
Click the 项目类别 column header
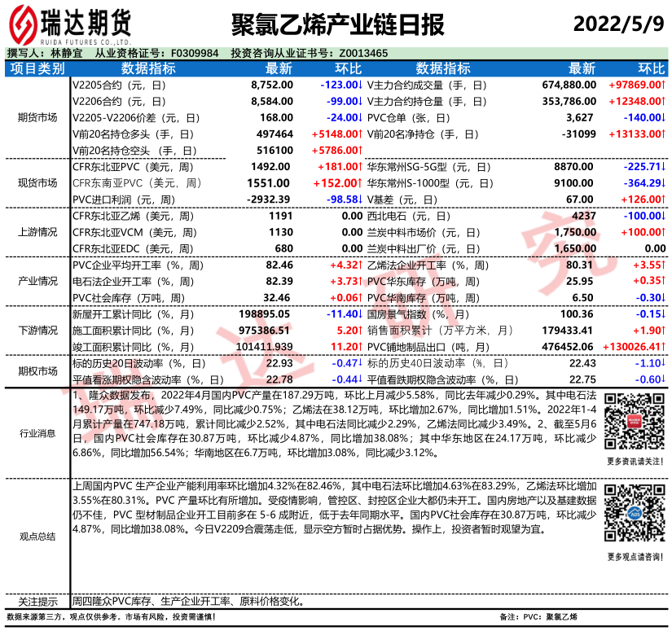pyautogui.click(x=37, y=68)
